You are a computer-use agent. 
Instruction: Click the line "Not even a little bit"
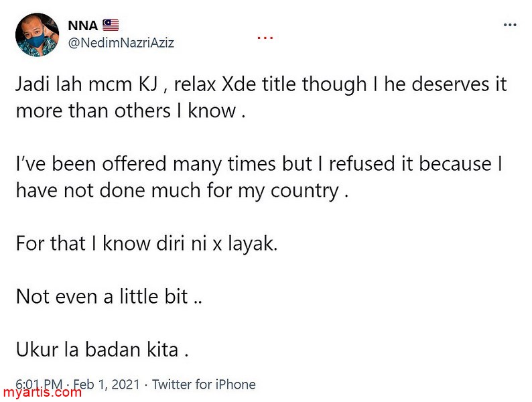109,296
